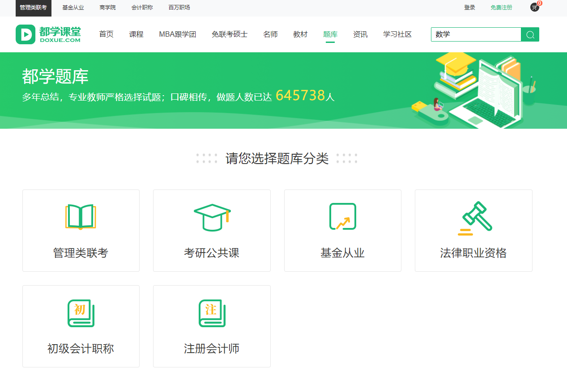Open the shopping cart icon at top right

534,8
